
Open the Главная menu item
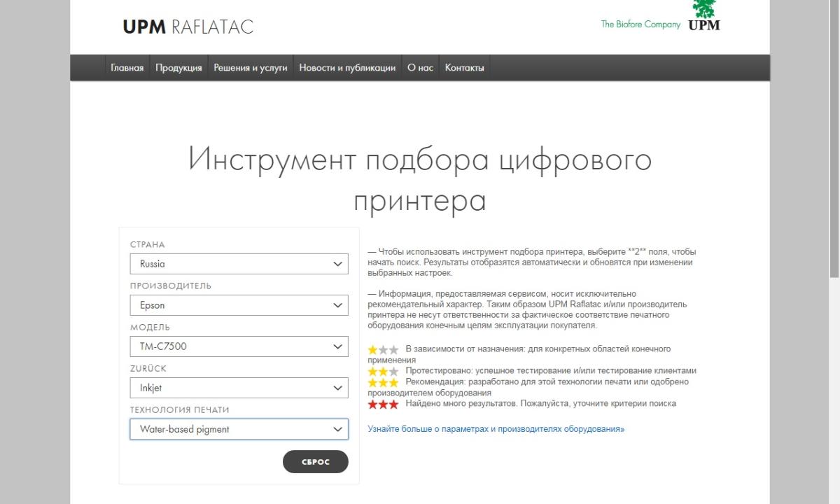pos(126,67)
